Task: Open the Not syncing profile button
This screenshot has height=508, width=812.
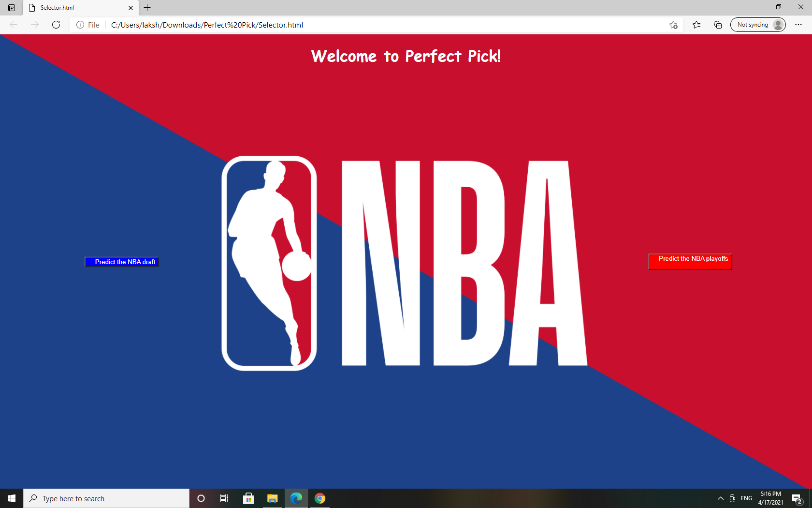Action: pos(758,25)
